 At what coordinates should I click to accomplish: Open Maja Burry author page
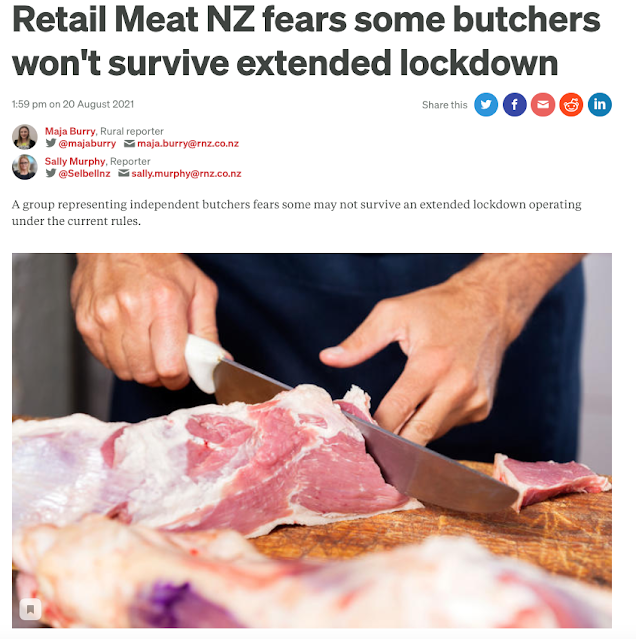point(70,131)
